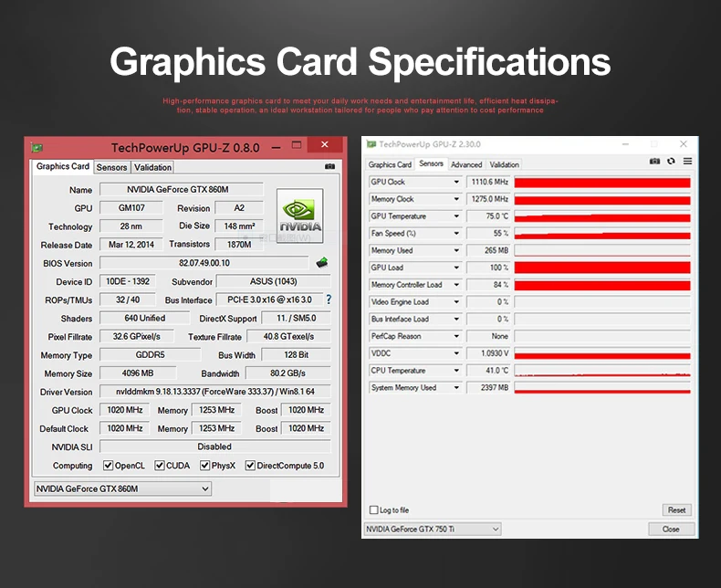Click the Bandwidth value 80.2 GB/s
The width and height of the screenshot is (721, 588).
tap(288, 373)
